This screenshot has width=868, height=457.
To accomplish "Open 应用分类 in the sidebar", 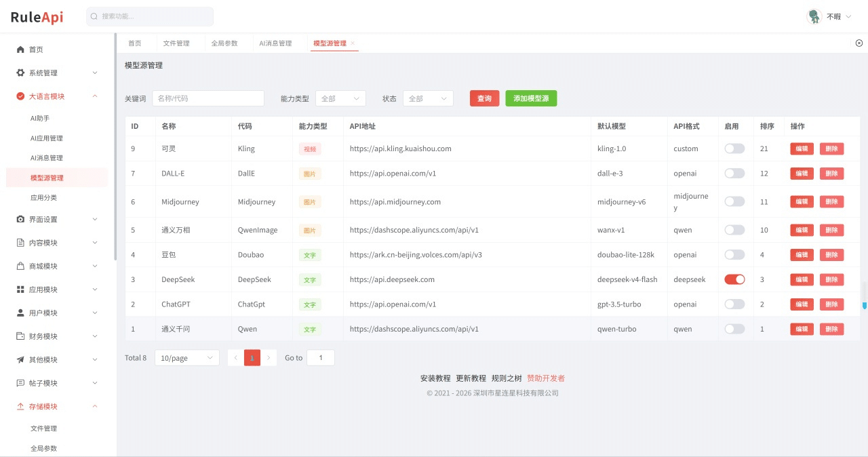I will tap(43, 198).
